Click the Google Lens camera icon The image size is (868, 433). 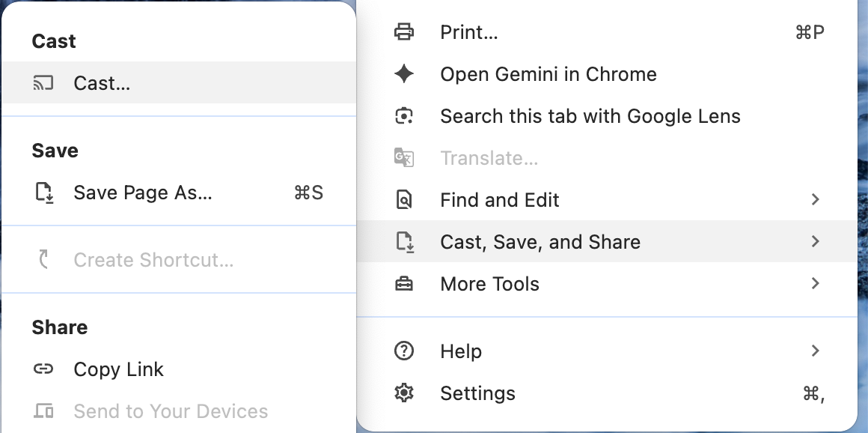pos(403,116)
